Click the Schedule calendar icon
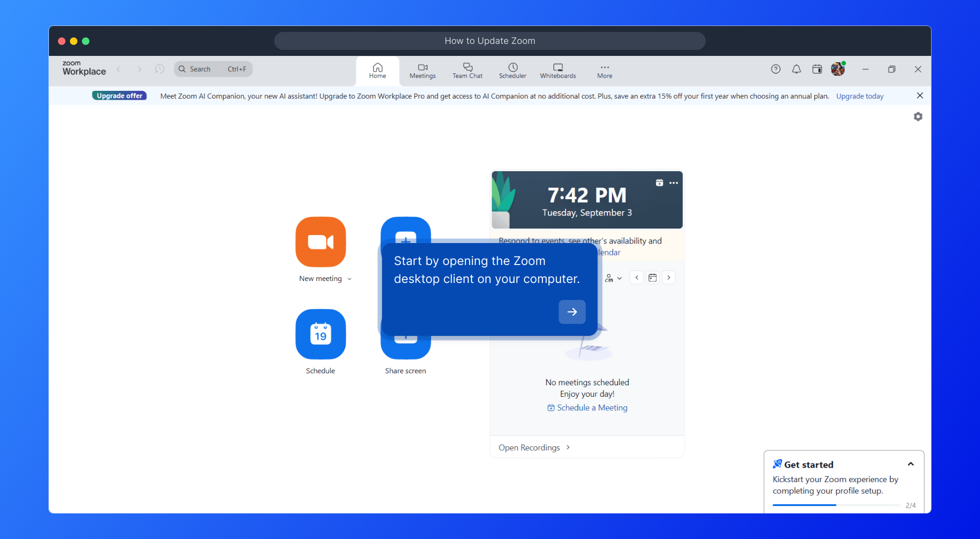Image resolution: width=980 pixels, height=539 pixels. (321, 334)
